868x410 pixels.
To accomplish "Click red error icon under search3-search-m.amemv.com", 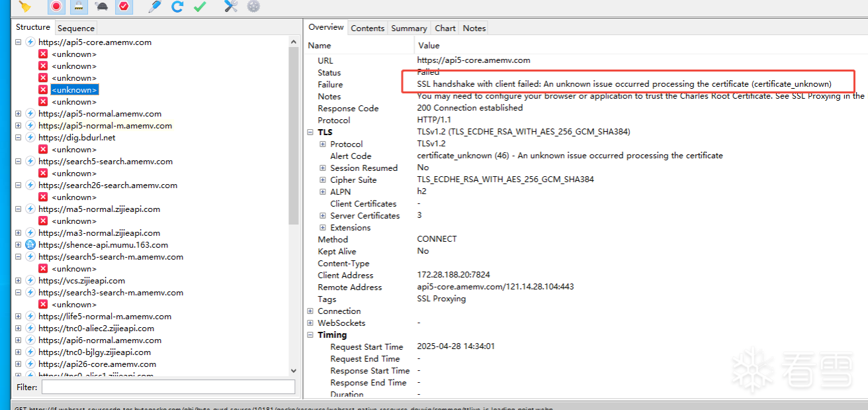I will 43,304.
